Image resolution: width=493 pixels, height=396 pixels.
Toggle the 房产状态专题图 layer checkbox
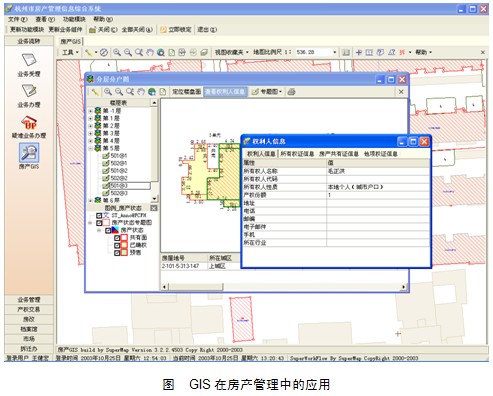(x=99, y=223)
